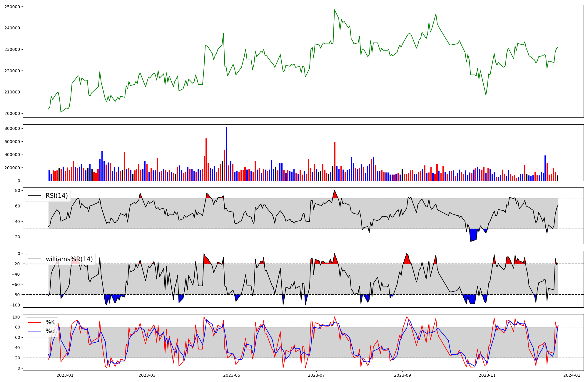The image size is (588, 382).
Task: Click the 2023-05 x-axis date label
Action: point(232,375)
